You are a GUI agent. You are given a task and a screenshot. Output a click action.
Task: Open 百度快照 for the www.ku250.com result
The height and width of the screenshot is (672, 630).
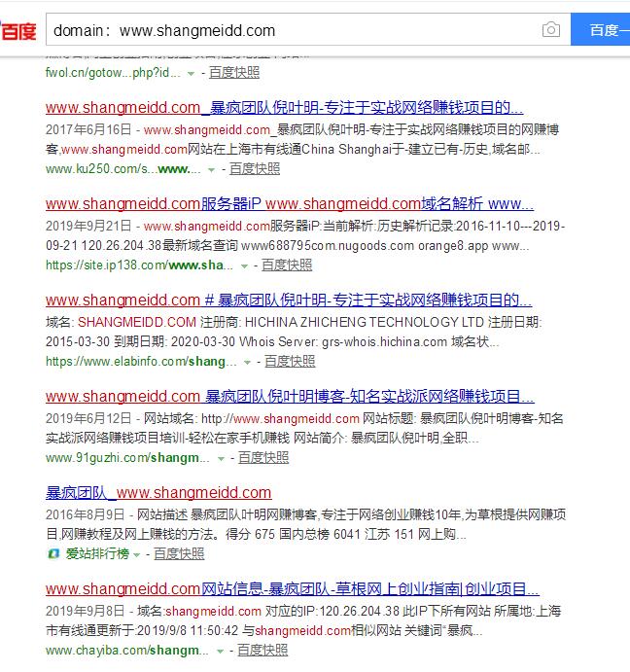(255, 169)
